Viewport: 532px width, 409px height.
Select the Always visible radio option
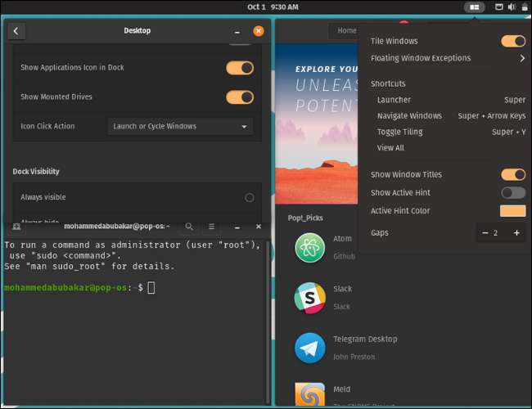point(249,197)
